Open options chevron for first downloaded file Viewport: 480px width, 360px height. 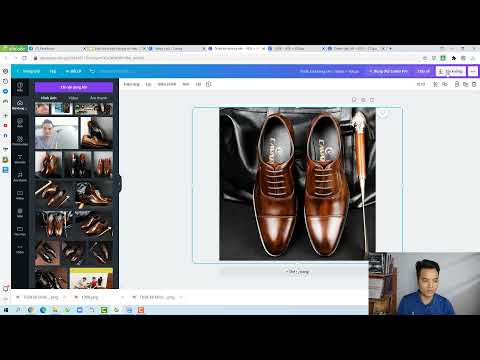pos(64,297)
